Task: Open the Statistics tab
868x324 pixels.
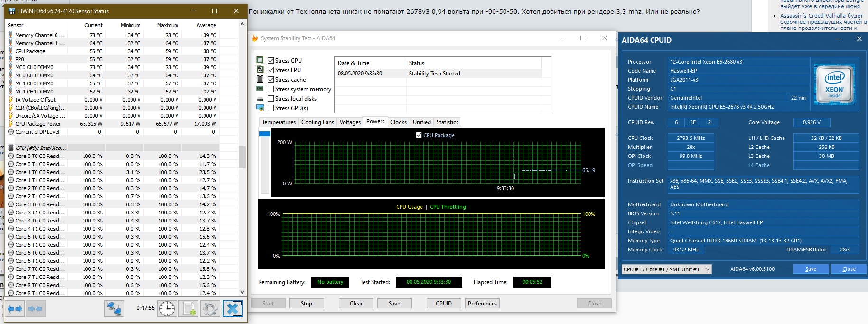Action: tap(448, 122)
